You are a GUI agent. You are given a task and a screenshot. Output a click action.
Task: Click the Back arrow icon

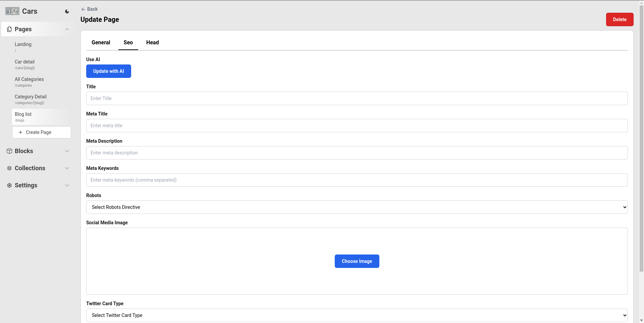click(83, 9)
